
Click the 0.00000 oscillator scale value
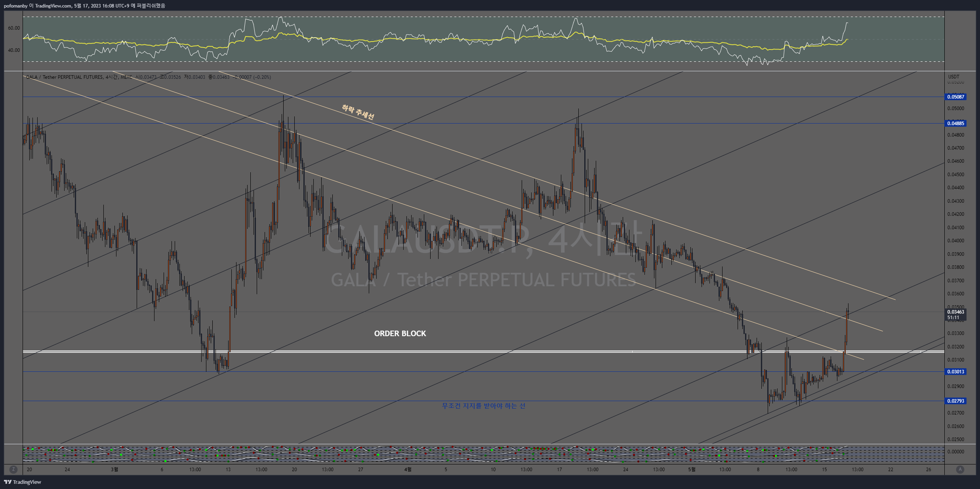[955, 452]
